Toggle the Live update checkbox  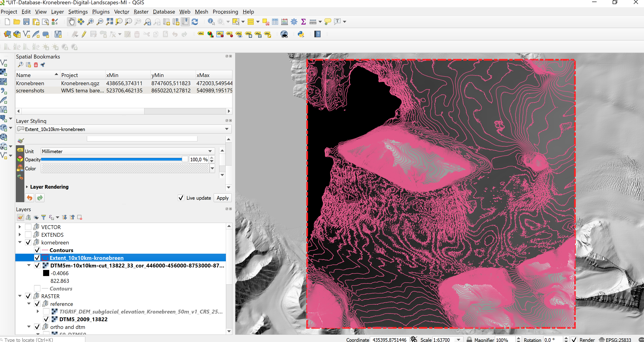click(181, 198)
